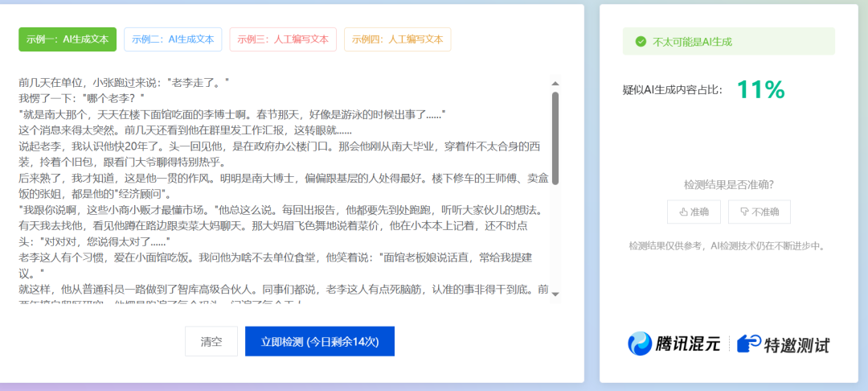The width and height of the screenshot is (868, 391).
Task: Click the 特邀测试 label text
Action: point(798,345)
